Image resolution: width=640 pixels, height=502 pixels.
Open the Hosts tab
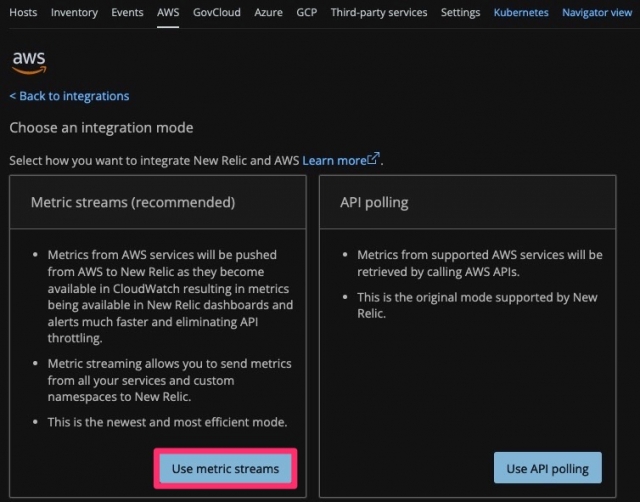tap(23, 13)
